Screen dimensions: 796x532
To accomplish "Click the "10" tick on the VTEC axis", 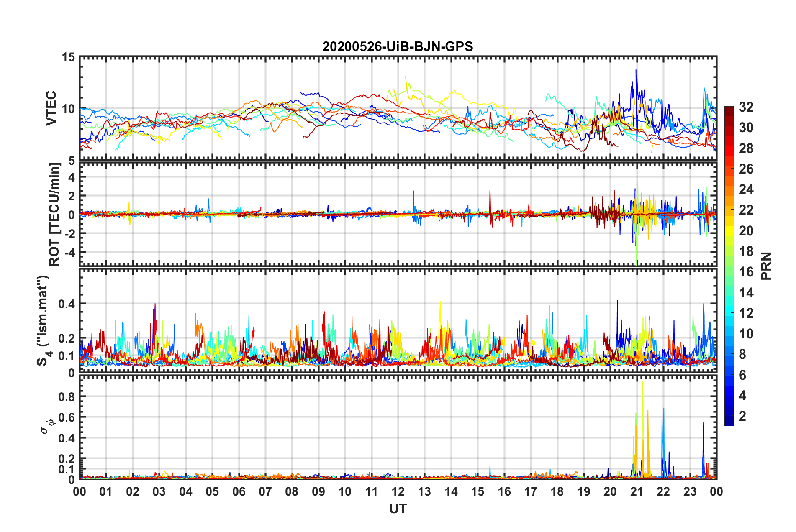I will (68, 109).
